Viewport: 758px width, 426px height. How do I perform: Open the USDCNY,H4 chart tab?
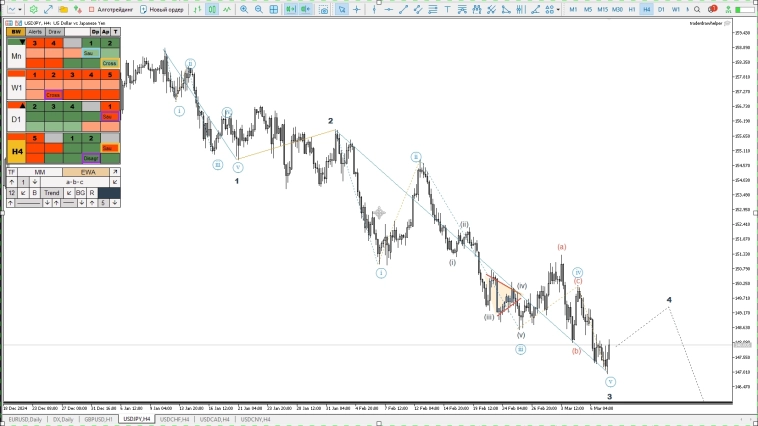(255, 419)
